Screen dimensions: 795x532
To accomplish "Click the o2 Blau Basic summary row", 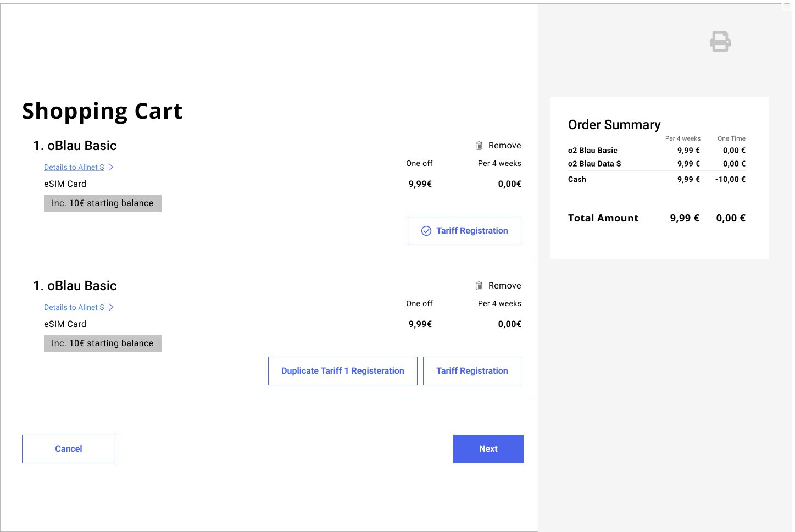I will (657, 151).
